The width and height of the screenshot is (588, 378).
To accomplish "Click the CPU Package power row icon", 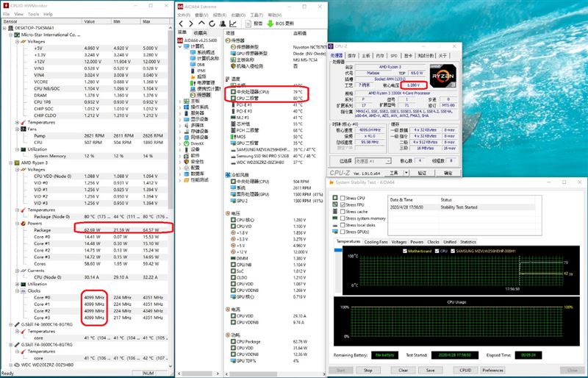I will pos(233,341).
